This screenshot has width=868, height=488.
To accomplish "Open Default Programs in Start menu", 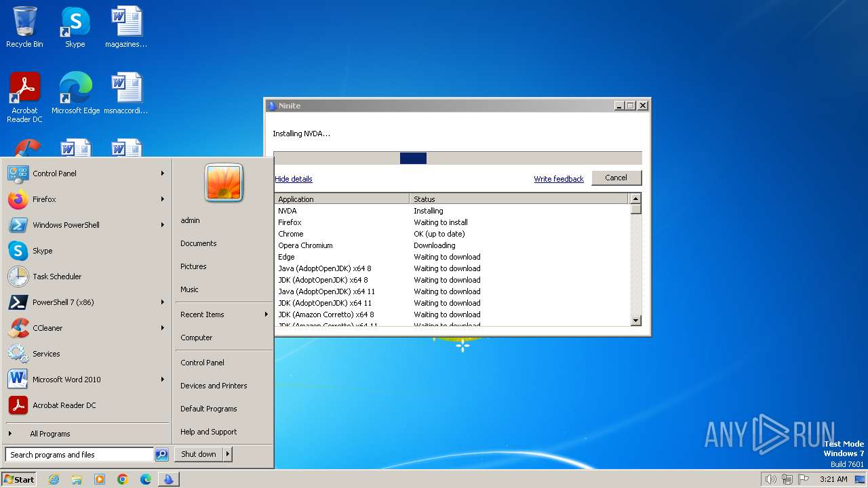I will tap(208, 409).
